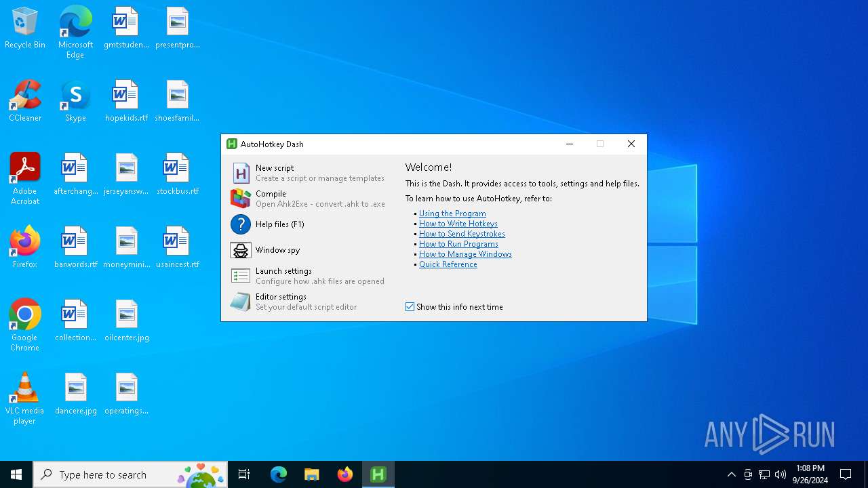Start the Window spy tool
This screenshot has width=868, height=488.
pos(308,250)
